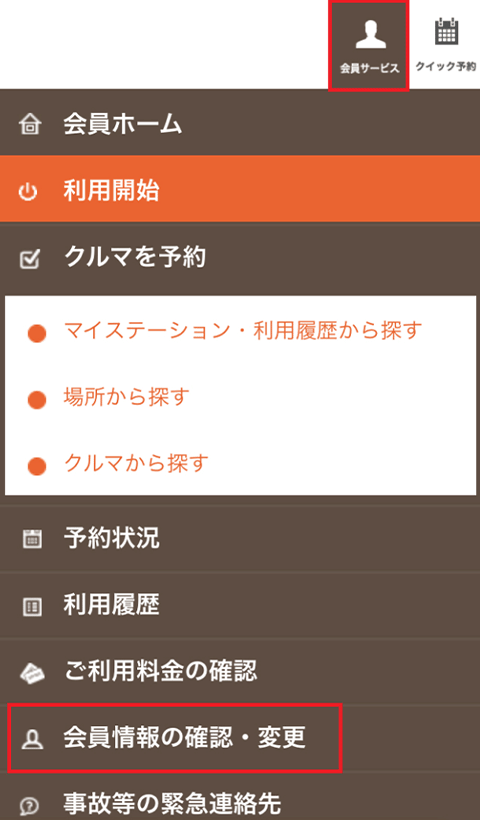Click the power icon beside 利用開始
480x820 pixels.
pos(28,192)
